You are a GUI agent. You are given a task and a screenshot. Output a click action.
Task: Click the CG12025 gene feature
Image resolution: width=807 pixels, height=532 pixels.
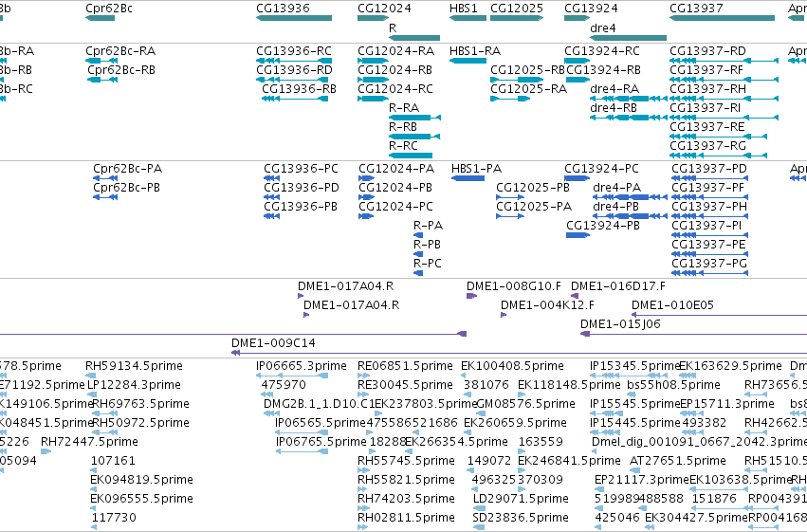click(517, 18)
